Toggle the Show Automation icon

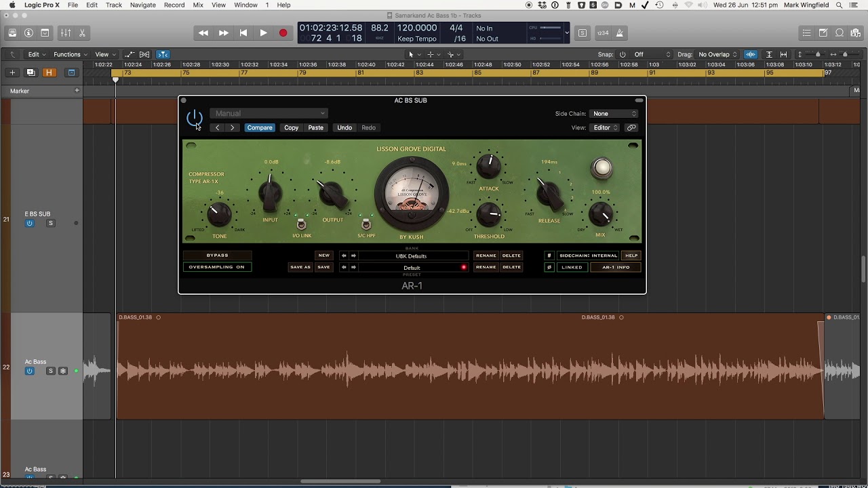[x=130, y=54]
